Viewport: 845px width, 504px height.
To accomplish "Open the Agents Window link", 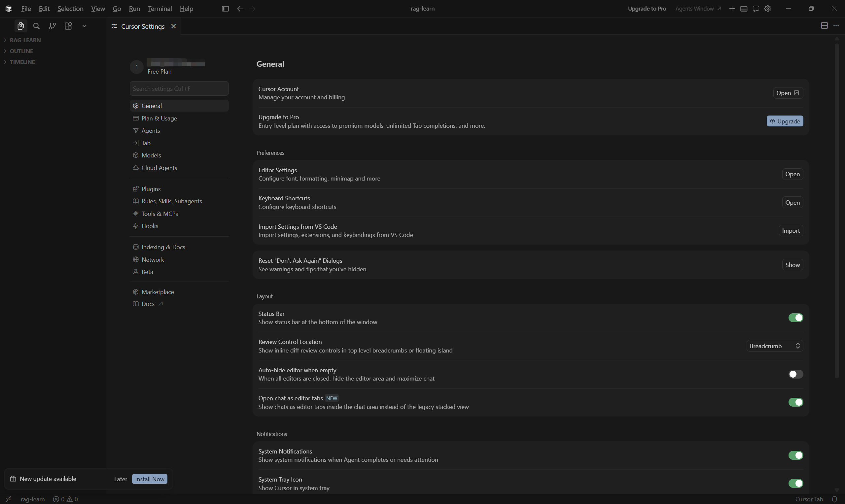I will [x=698, y=9].
